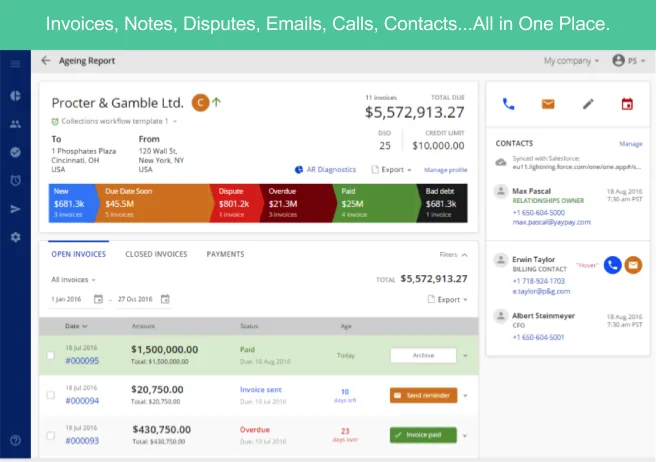
Task: Open Manage profile link
Action: tap(445, 170)
